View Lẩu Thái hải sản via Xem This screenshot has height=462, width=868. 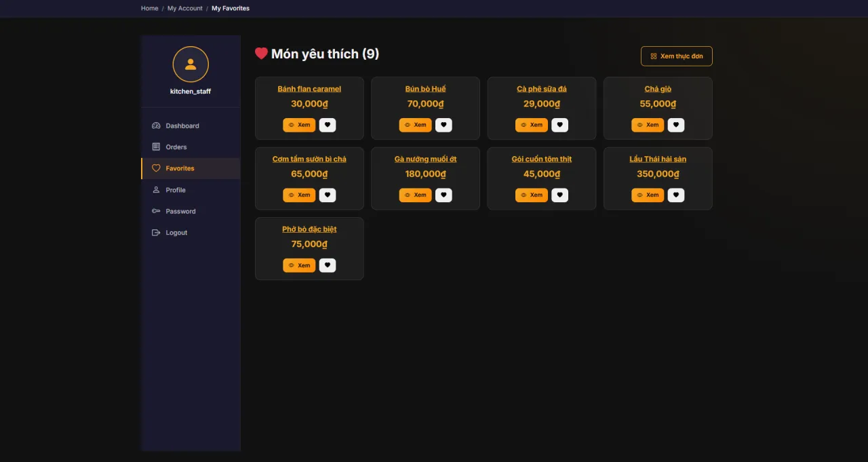pyautogui.click(x=648, y=195)
